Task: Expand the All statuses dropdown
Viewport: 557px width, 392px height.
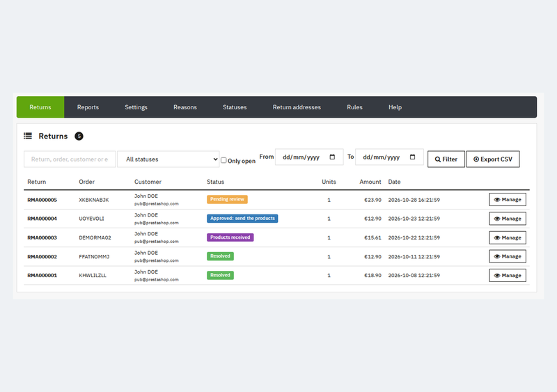Action: (x=168, y=159)
